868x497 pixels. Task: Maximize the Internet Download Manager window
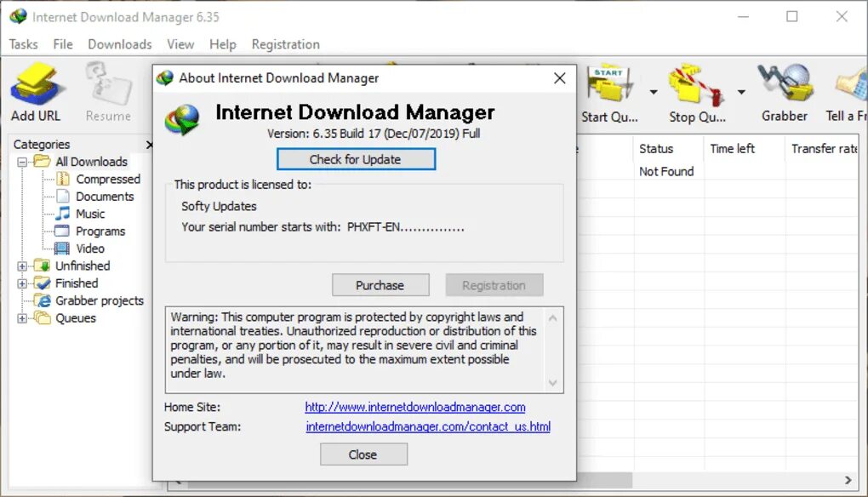pos(792,17)
